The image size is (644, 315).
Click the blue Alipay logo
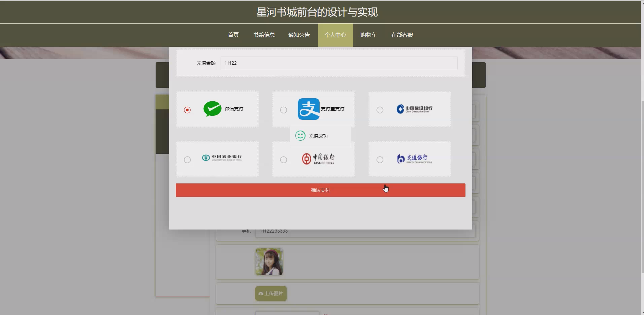(309, 109)
